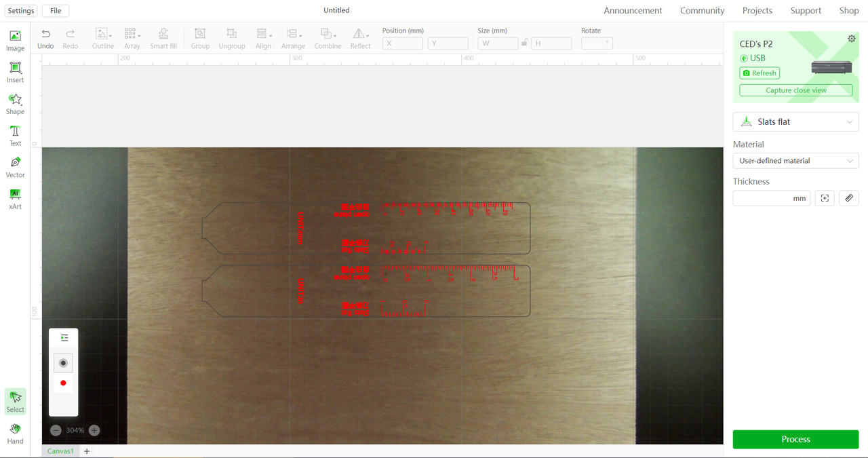Click Capture close view button

point(796,90)
